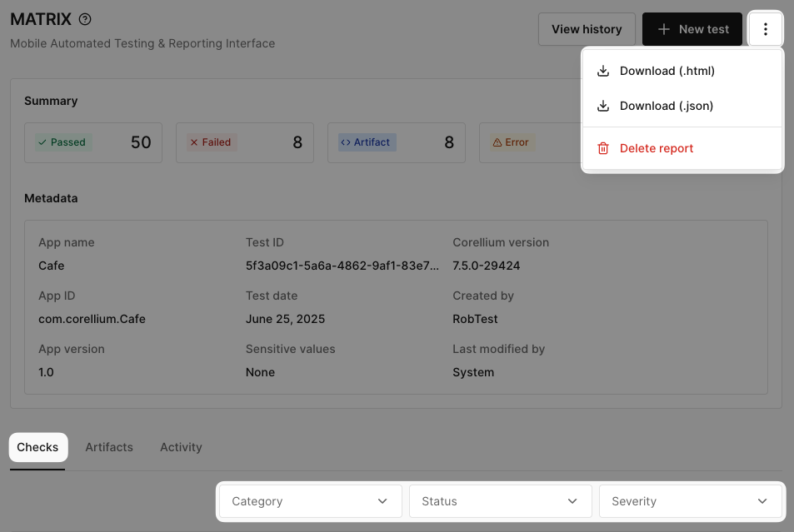Switch to the Artifacts tab

point(109,447)
